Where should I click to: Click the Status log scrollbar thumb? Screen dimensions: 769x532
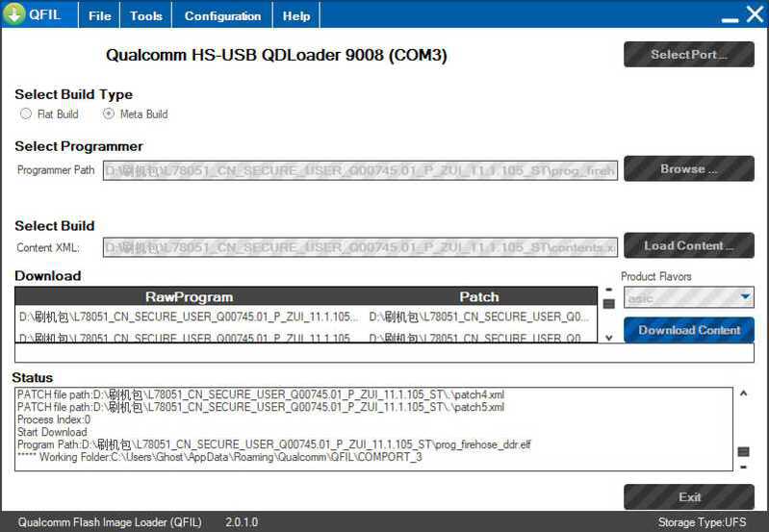[x=744, y=451]
